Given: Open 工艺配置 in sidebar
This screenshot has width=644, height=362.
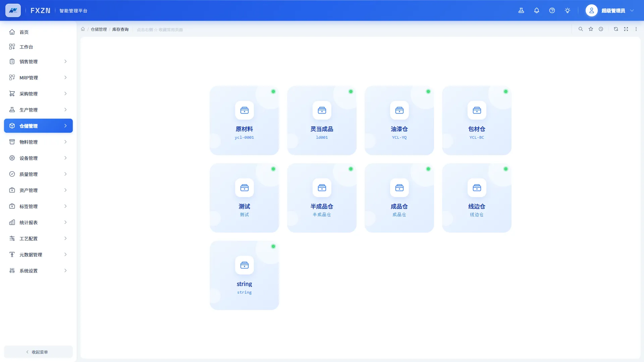Looking at the screenshot, I should [x=38, y=238].
